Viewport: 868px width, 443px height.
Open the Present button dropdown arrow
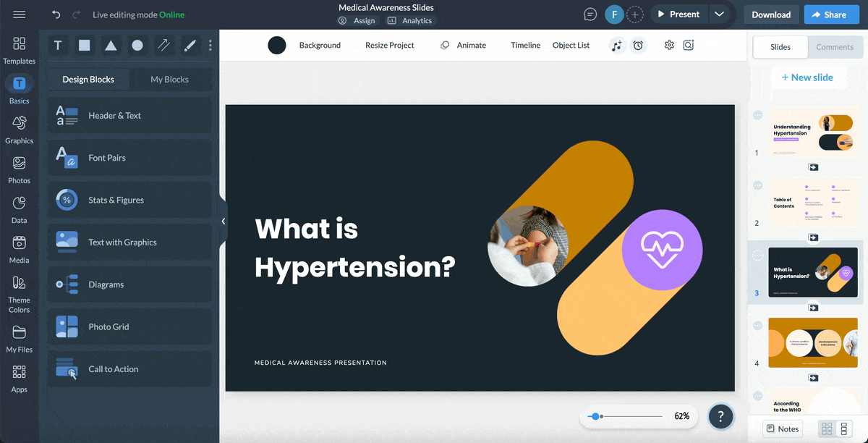720,14
